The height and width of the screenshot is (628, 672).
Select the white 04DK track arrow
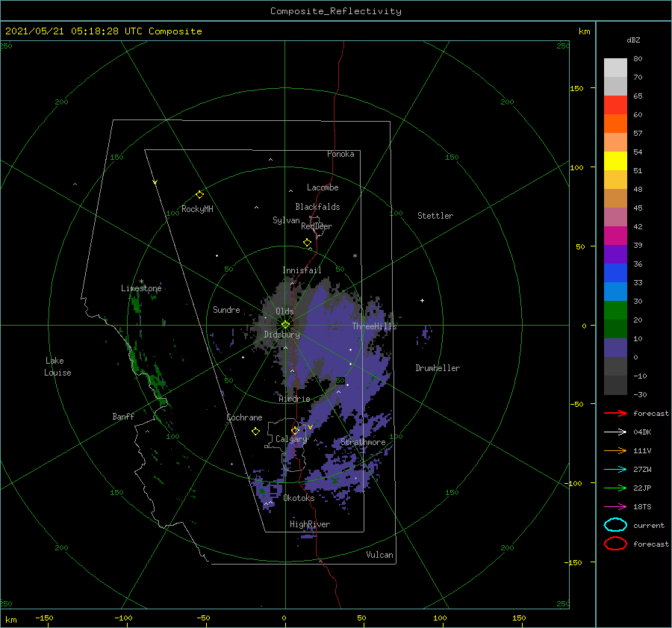(x=615, y=432)
